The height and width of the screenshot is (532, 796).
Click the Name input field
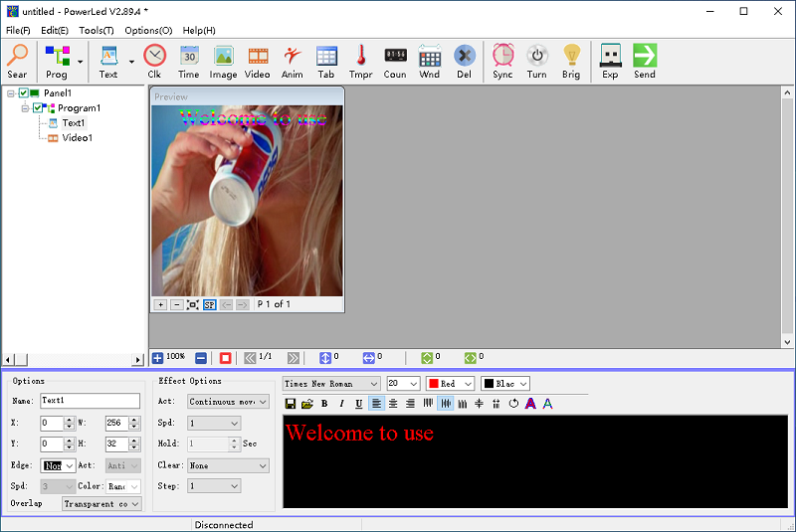(x=90, y=402)
